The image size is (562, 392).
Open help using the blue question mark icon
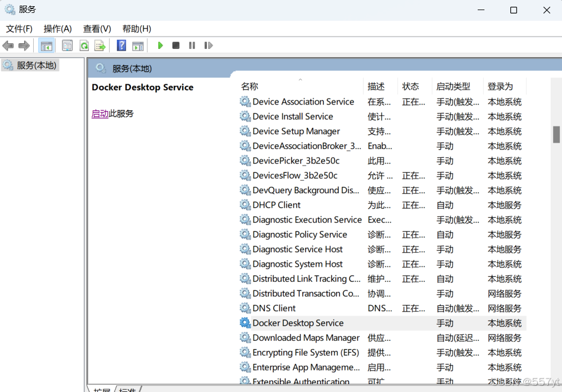121,45
